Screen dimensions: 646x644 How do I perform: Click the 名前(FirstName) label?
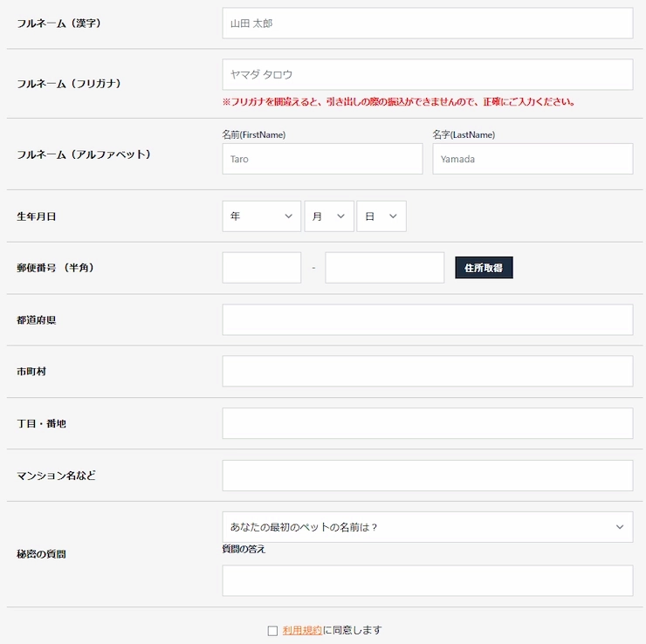click(254, 134)
